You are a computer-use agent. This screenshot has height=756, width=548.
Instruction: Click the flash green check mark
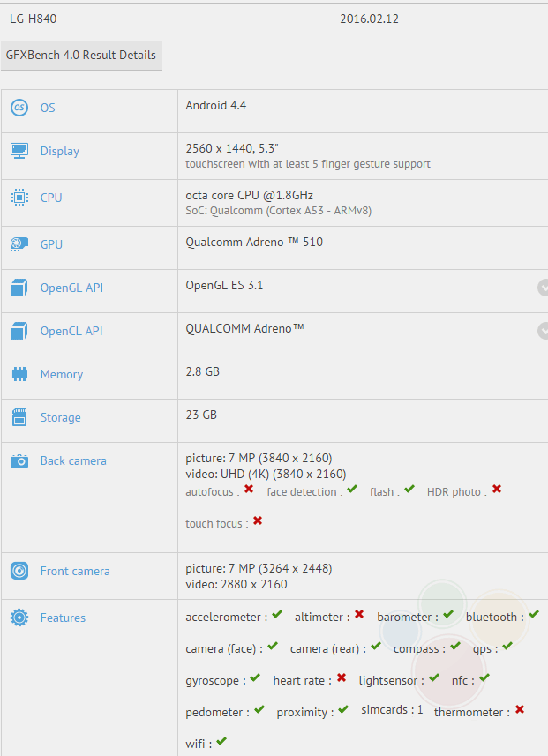(409, 489)
